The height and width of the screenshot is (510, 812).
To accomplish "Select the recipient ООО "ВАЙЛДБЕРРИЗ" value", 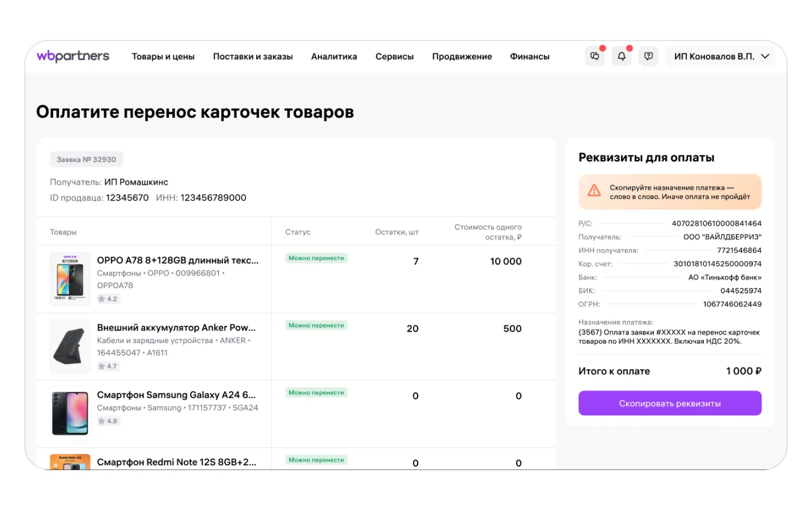I will (723, 237).
